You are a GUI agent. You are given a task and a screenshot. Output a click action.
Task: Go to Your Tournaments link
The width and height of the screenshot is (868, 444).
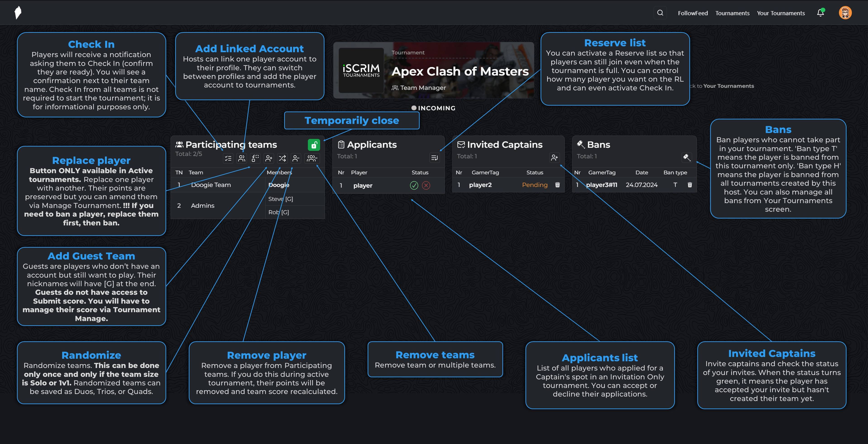(781, 13)
